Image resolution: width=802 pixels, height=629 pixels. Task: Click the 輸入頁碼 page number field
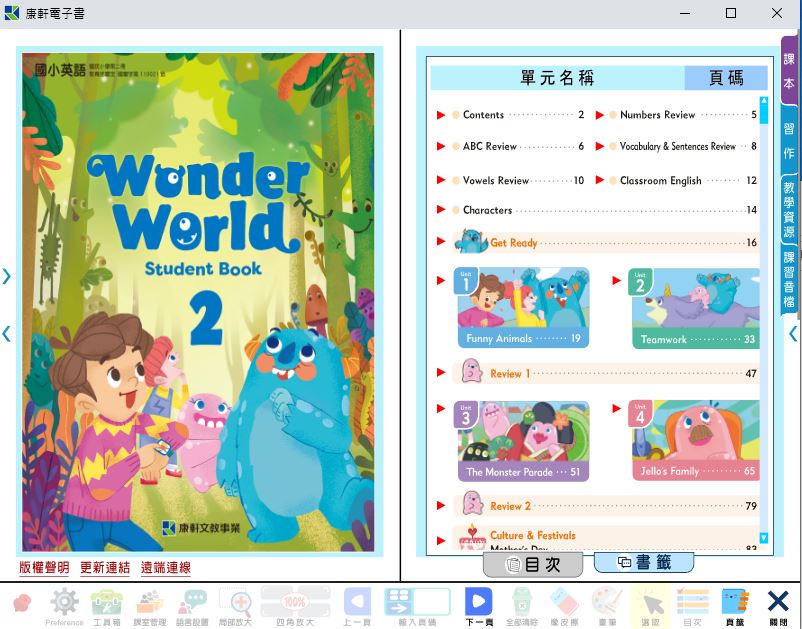(417, 603)
